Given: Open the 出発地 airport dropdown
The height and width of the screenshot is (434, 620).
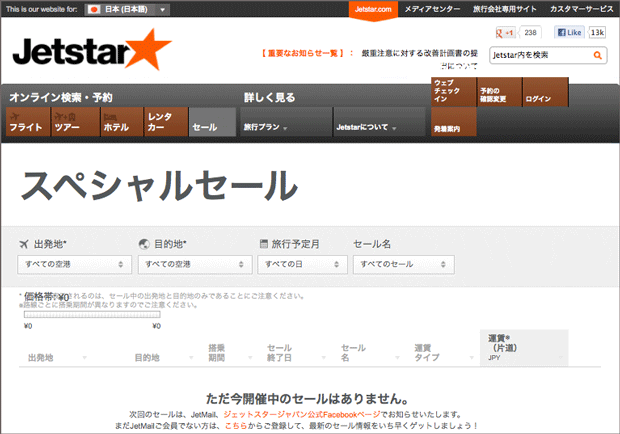Looking at the screenshot, I should pos(74,264).
